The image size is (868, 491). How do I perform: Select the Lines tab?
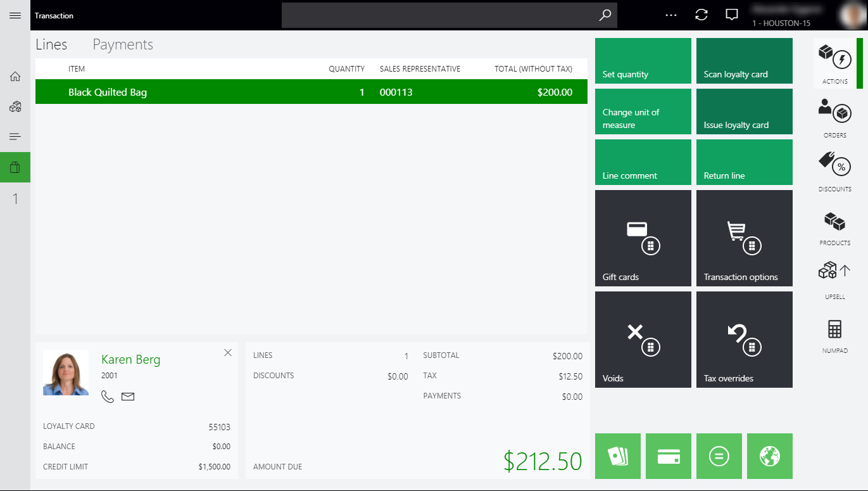click(51, 44)
